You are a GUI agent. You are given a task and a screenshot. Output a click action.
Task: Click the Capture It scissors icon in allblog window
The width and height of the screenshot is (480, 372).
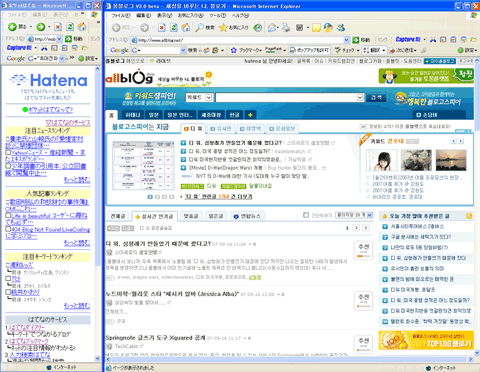(x=433, y=40)
